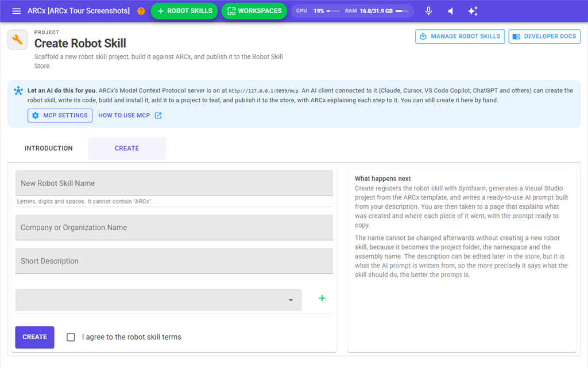The height and width of the screenshot is (368, 588).
Task: Click the ARCx Tour Screenshots title
Action: point(78,11)
